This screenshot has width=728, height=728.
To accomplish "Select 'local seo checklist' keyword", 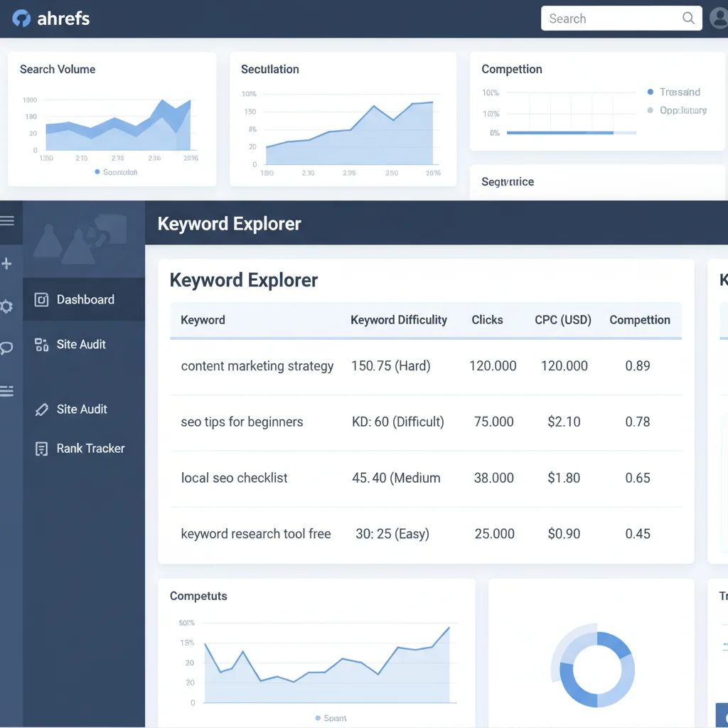I will click(234, 478).
